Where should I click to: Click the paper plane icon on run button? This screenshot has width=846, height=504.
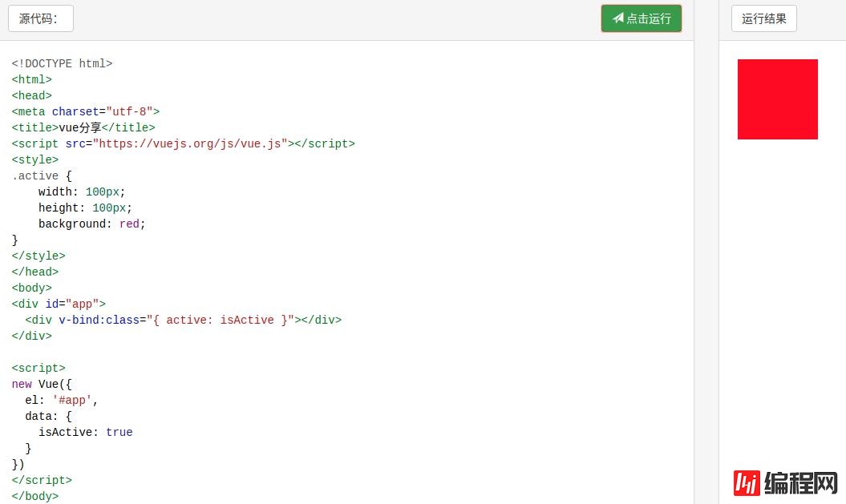(x=617, y=18)
